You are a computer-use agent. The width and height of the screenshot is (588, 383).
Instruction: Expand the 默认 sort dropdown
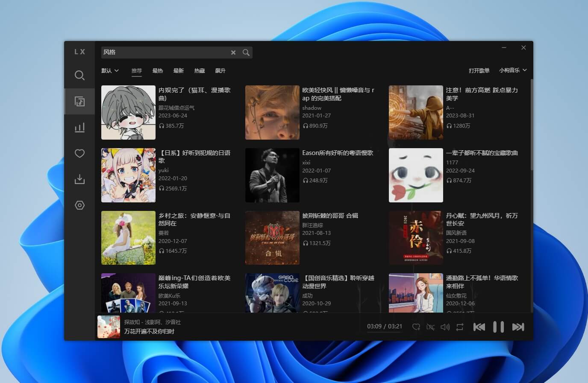click(110, 70)
